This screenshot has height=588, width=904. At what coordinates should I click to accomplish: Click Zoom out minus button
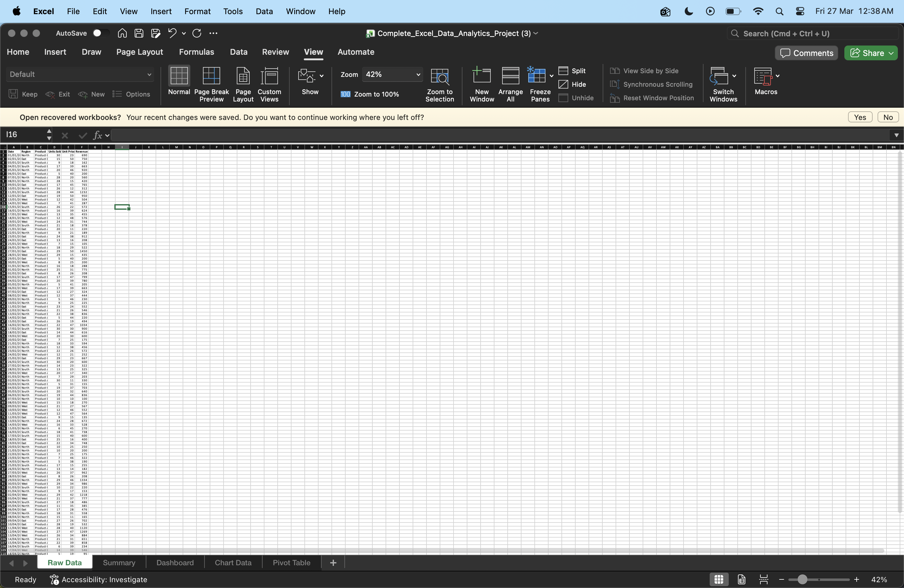(781, 580)
